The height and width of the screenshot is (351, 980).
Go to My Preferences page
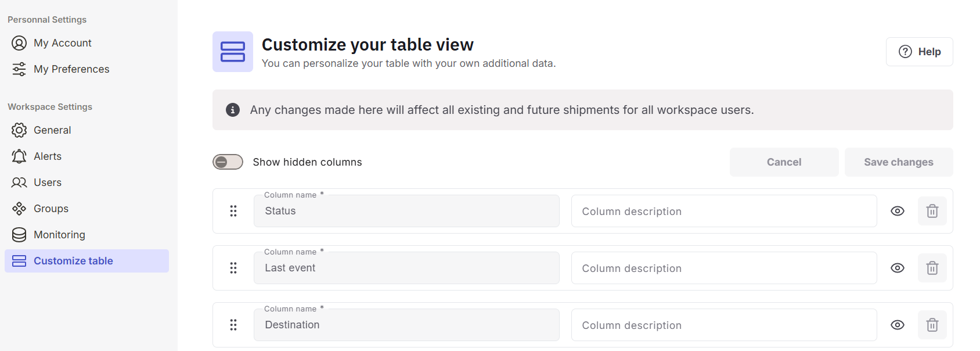[71, 69]
